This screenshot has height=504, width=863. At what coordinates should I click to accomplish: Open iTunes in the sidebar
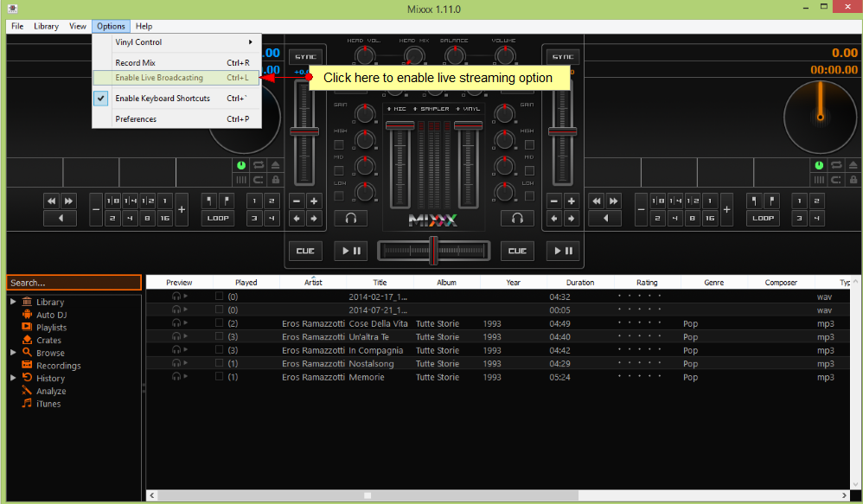pyautogui.click(x=48, y=404)
